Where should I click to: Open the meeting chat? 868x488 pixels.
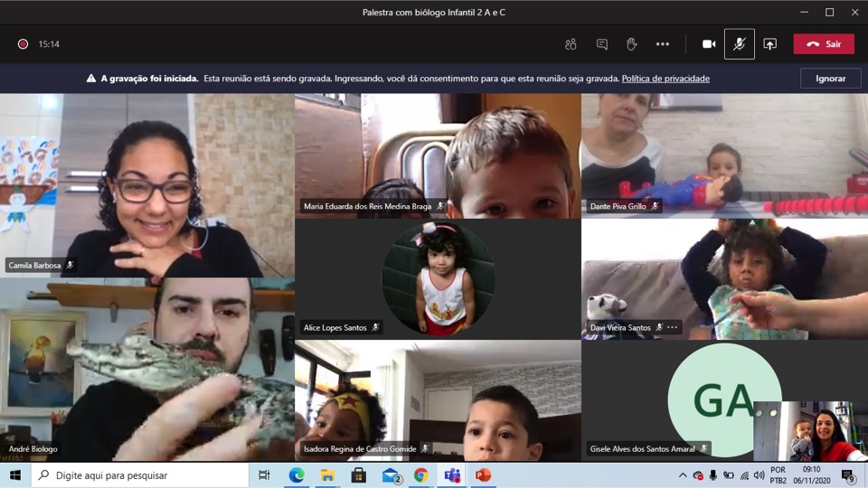[601, 44]
